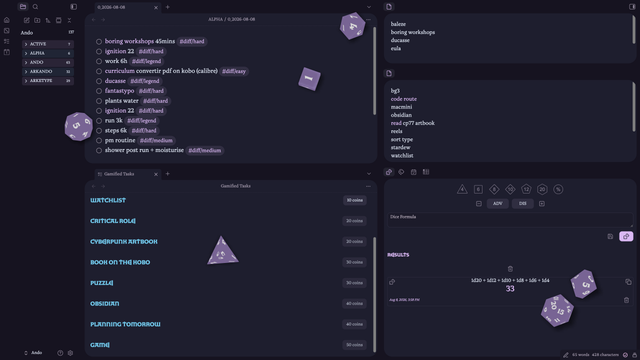Expand the ALPHA folder
Screen dimensions: 640x360
coord(47,53)
